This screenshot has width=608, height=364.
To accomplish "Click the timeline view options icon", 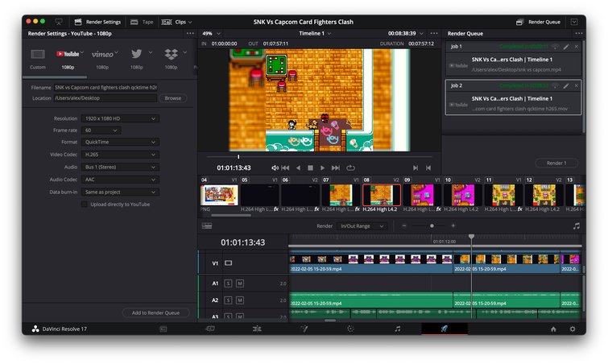I will pyautogui.click(x=207, y=225).
